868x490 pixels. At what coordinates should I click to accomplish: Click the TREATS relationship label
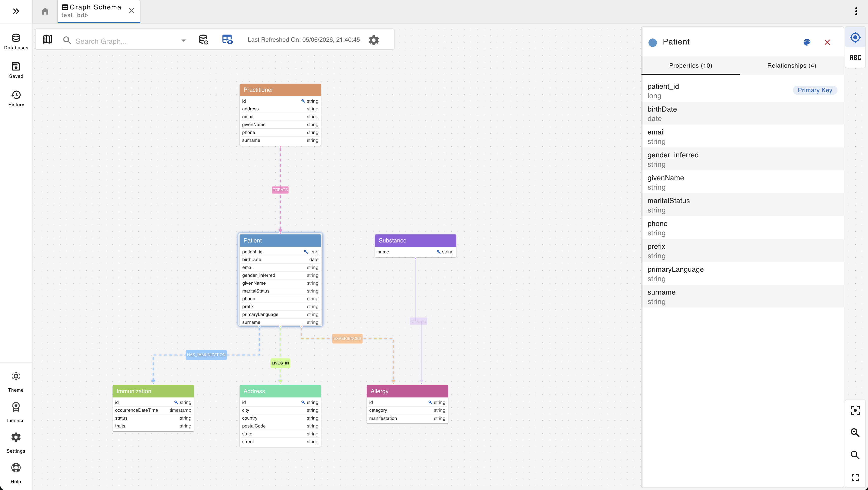280,190
